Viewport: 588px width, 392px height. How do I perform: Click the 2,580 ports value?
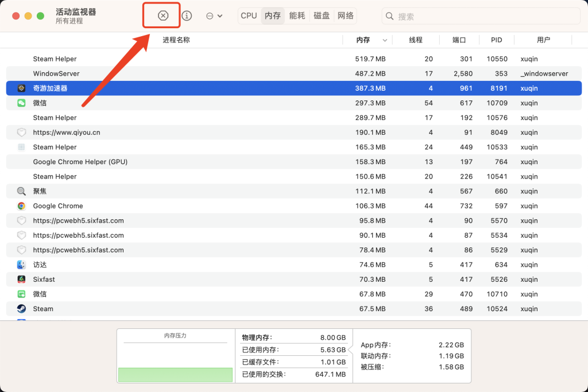pyautogui.click(x=463, y=73)
